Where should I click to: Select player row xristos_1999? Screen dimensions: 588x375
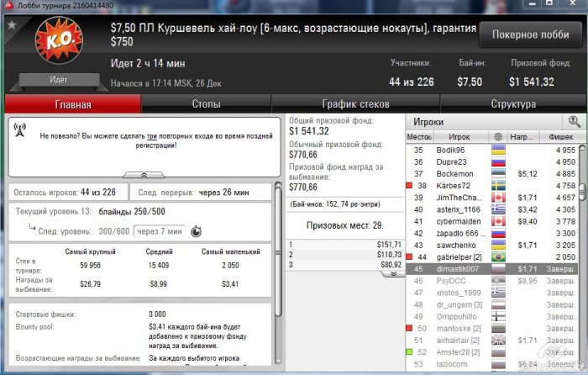coord(492,293)
